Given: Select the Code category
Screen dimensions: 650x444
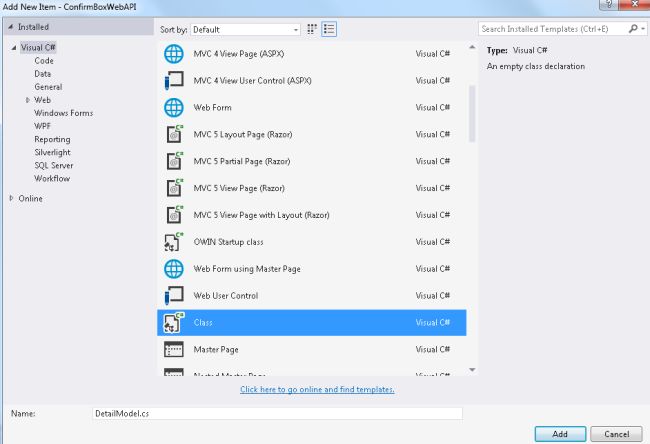Looking at the screenshot, I should pyautogui.click(x=44, y=61).
